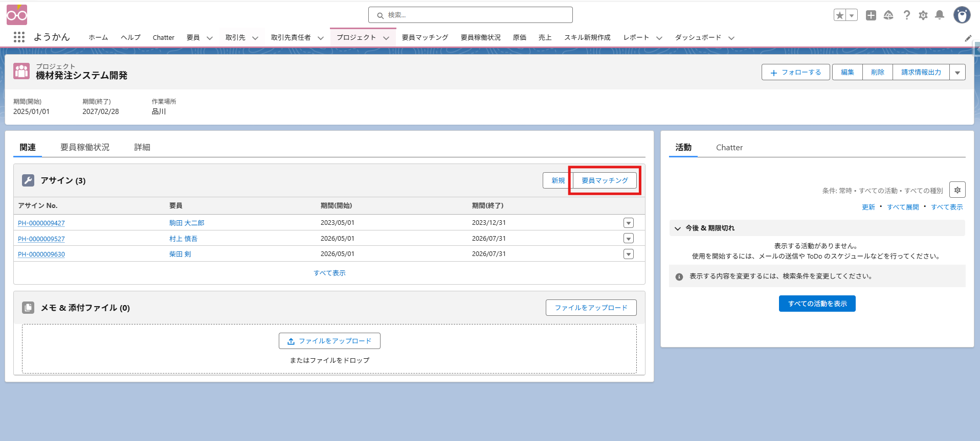Screen dimensions: 980x441
Task: Switch to the Chatter panel tab
Action: point(729,147)
